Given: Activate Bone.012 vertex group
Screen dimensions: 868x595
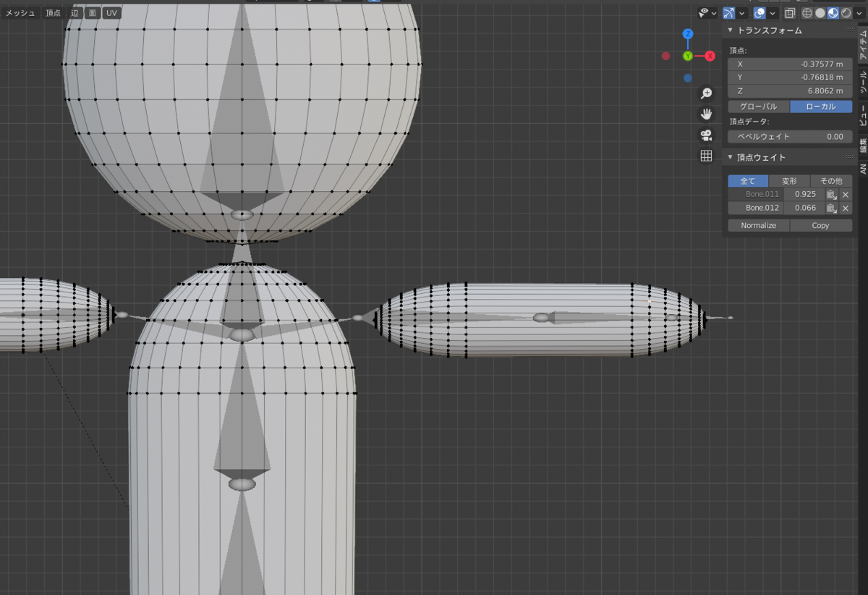Looking at the screenshot, I should pos(755,208).
